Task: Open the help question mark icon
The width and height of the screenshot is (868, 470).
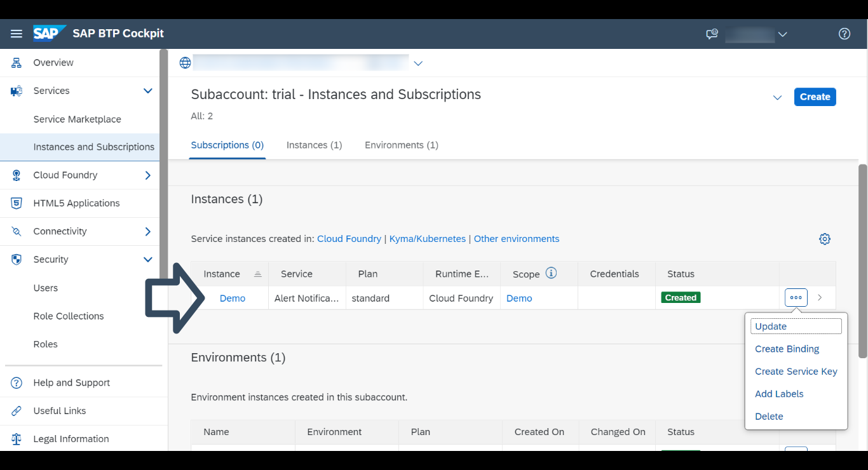Action: [x=844, y=34]
